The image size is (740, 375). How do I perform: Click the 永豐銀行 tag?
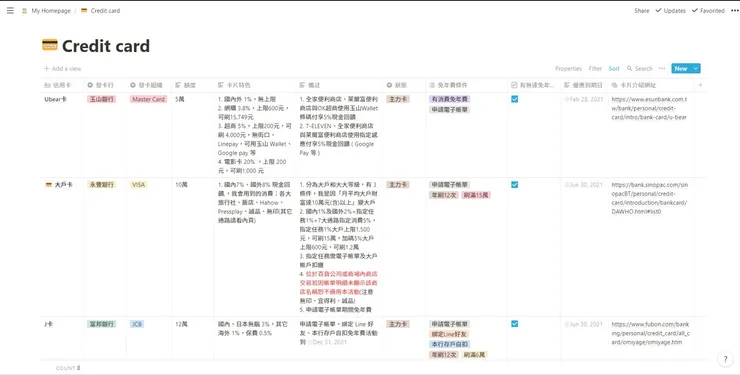pos(101,184)
